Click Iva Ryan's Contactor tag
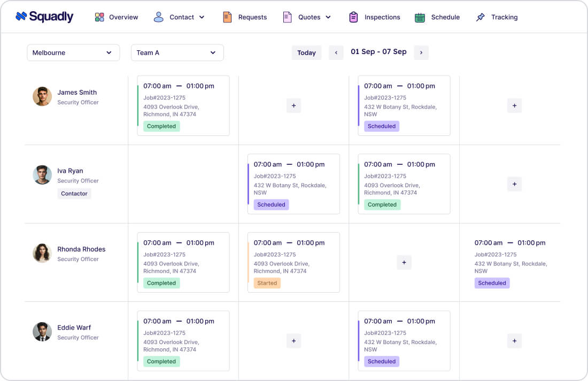 [74, 194]
